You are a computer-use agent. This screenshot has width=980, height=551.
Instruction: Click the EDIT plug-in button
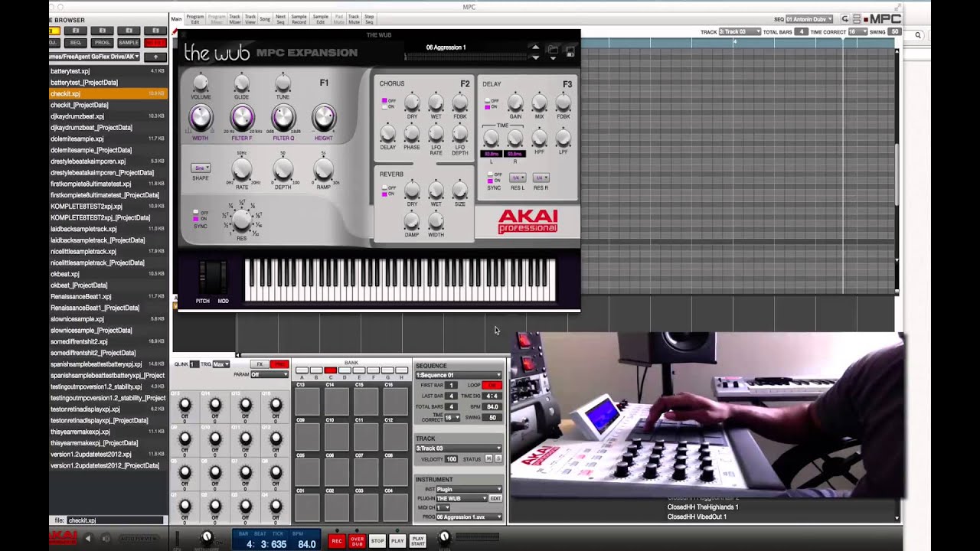pyautogui.click(x=495, y=498)
